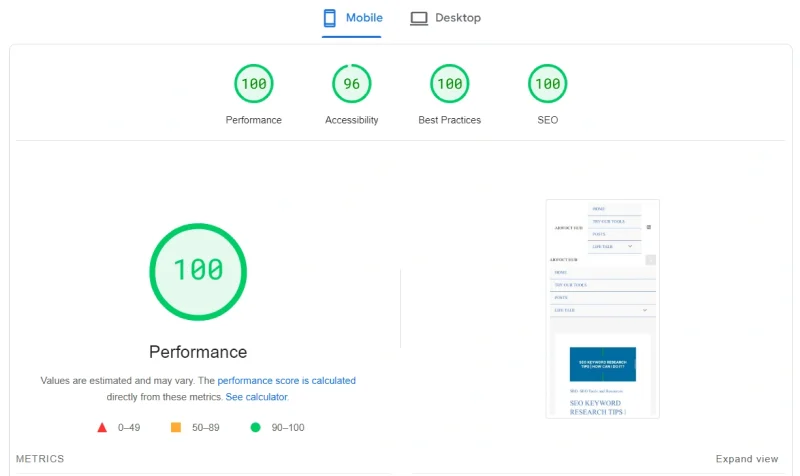Click the '0–49' legend text
This screenshot has width=800, height=476.
129,428
